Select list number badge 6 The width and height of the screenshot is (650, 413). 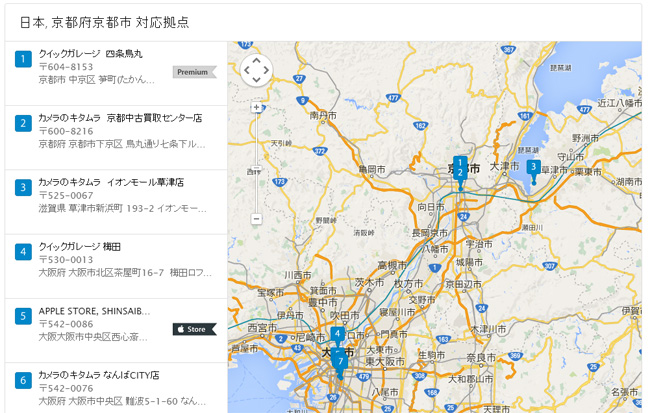23,380
